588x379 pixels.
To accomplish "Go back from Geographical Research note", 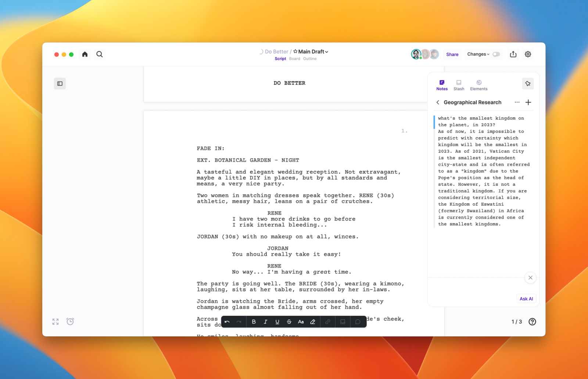I will tap(438, 102).
